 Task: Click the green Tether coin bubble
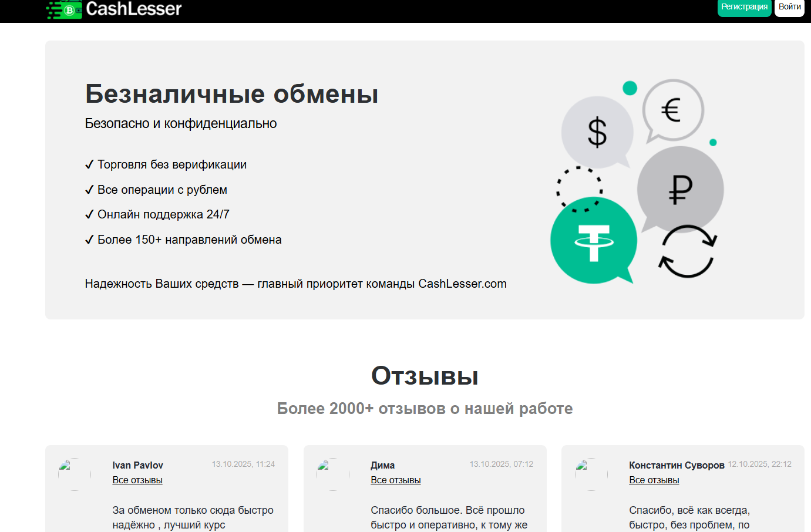coord(594,241)
